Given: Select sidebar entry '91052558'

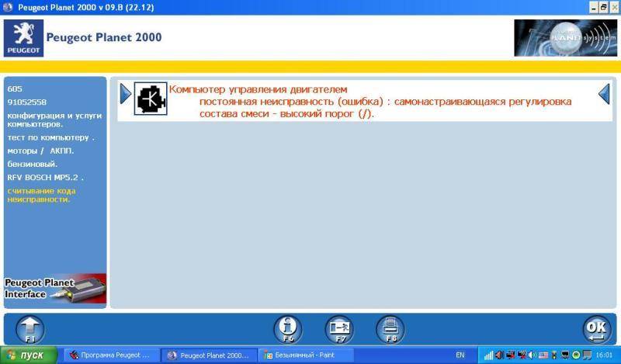Looking at the screenshot, I should (26, 102).
